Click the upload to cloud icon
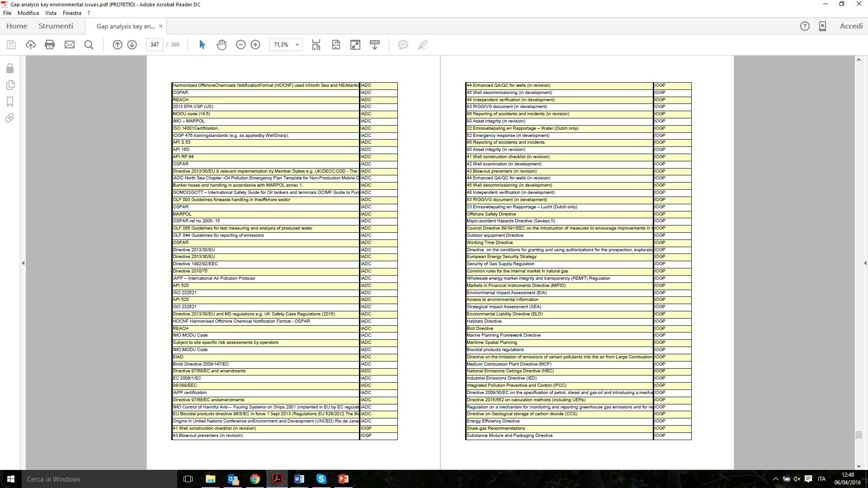Image resolution: width=868 pixels, height=488 pixels. click(31, 45)
